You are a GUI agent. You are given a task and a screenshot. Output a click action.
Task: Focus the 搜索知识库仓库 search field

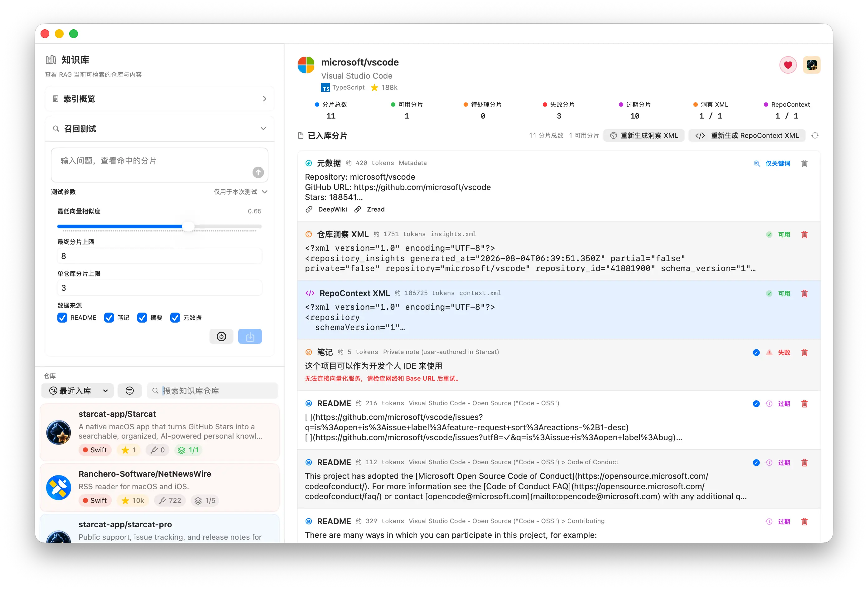click(x=213, y=391)
